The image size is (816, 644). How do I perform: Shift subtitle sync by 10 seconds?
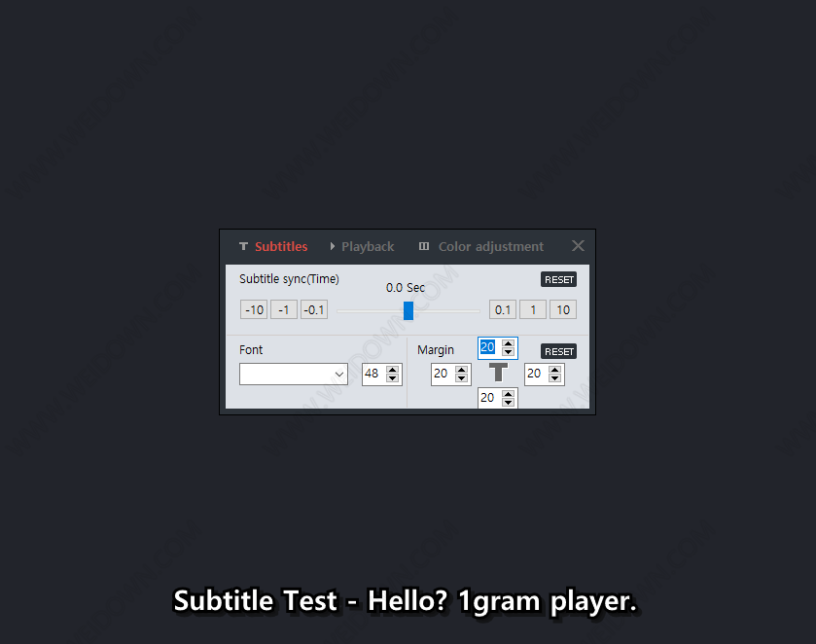pyautogui.click(x=563, y=309)
